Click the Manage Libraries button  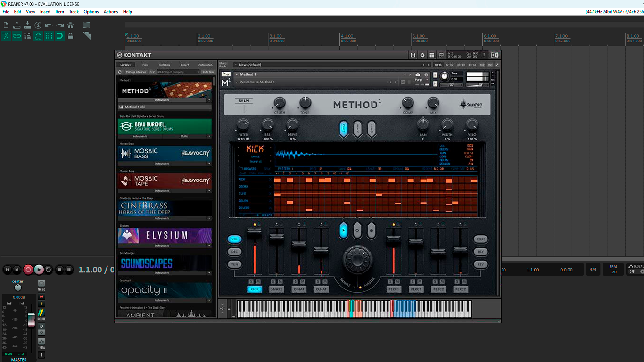[136, 72]
